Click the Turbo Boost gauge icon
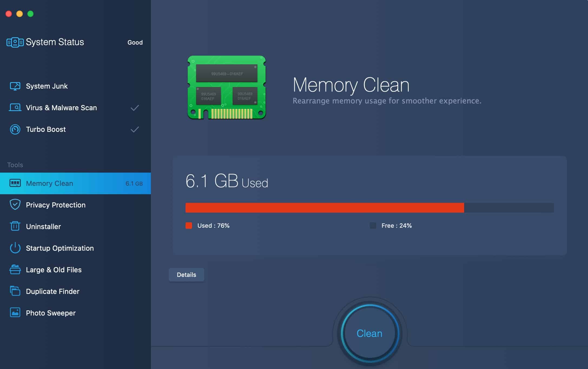The image size is (588, 369). pos(15,129)
